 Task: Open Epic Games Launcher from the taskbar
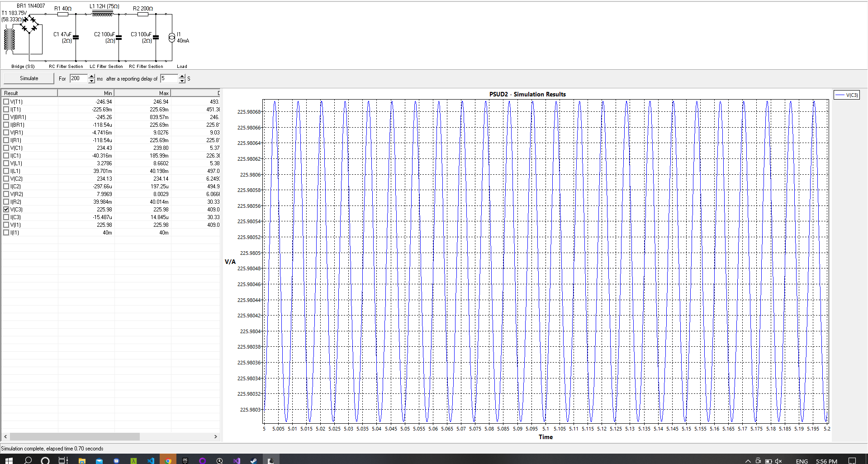pos(185,461)
